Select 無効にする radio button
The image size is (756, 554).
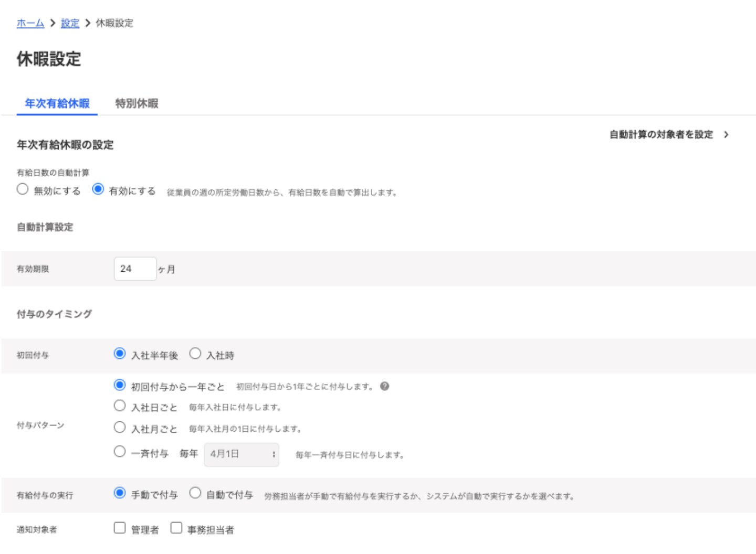point(22,189)
